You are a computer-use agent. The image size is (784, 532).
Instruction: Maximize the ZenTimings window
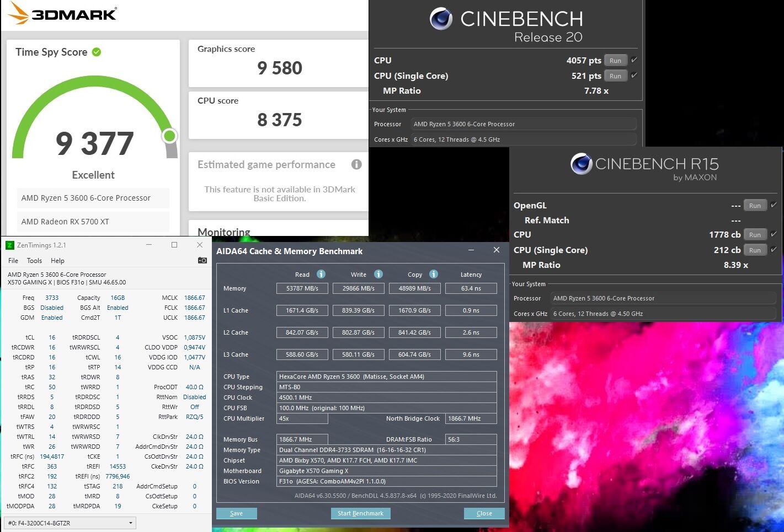[174, 245]
